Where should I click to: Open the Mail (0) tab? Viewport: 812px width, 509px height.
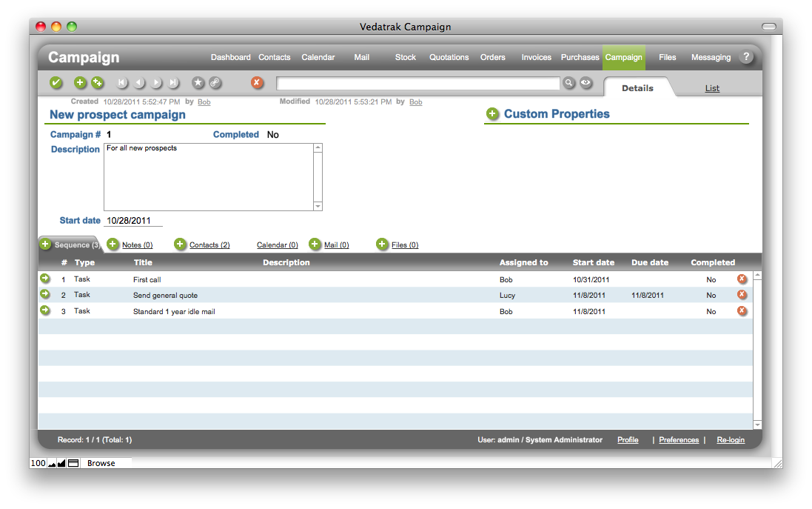click(x=336, y=244)
